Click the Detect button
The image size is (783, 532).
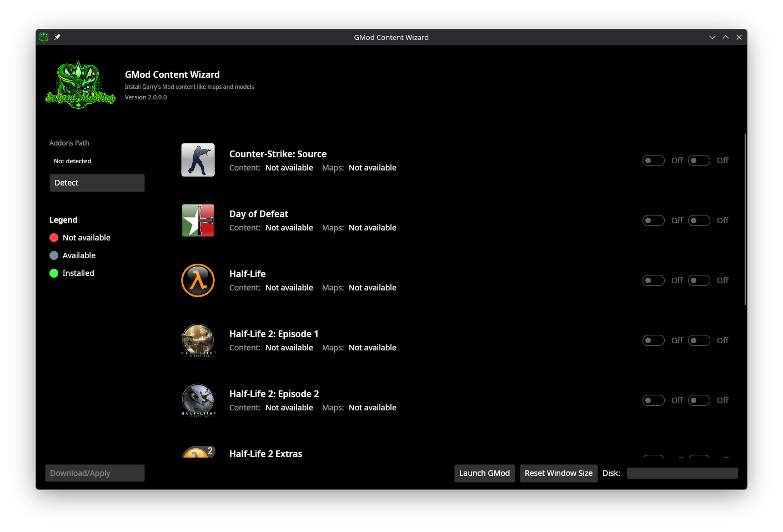pos(97,183)
